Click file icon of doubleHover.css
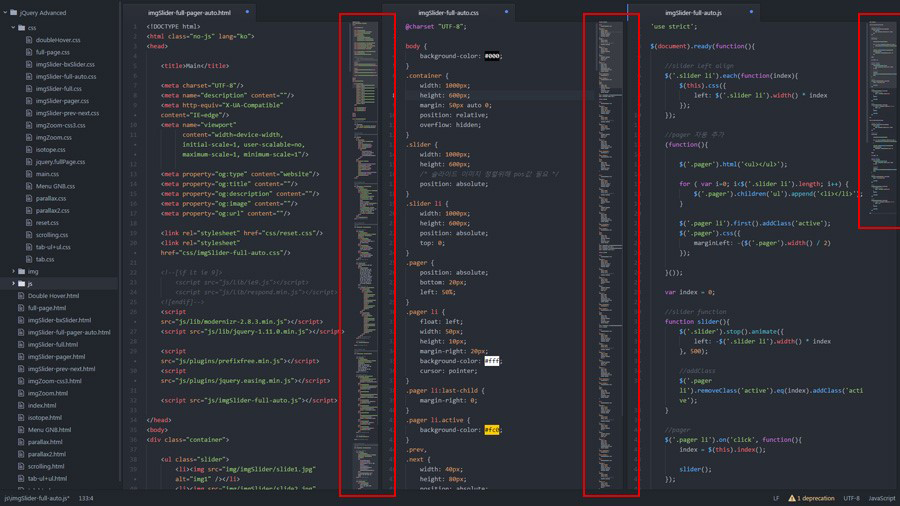 29,40
